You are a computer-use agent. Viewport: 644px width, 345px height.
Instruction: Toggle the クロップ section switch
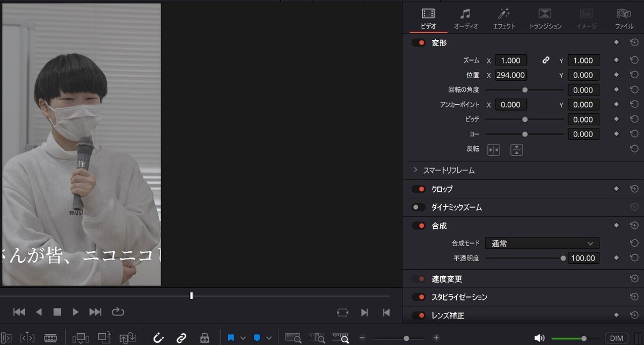point(419,189)
